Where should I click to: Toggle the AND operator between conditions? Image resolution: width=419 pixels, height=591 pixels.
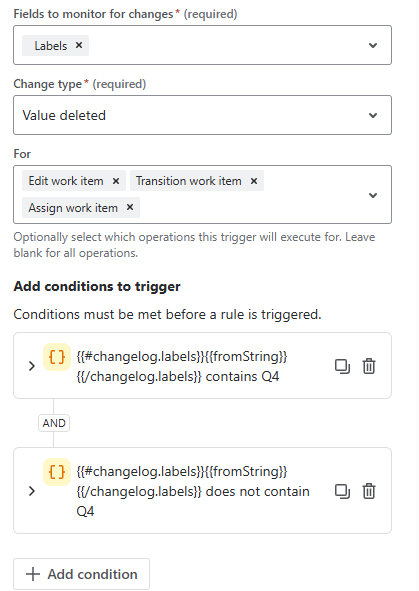pyautogui.click(x=54, y=423)
